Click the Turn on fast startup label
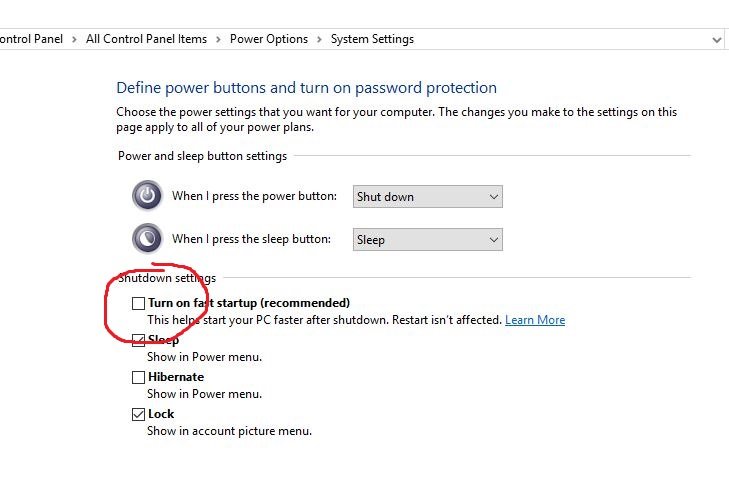The image size is (729, 502). pyautogui.click(x=249, y=303)
